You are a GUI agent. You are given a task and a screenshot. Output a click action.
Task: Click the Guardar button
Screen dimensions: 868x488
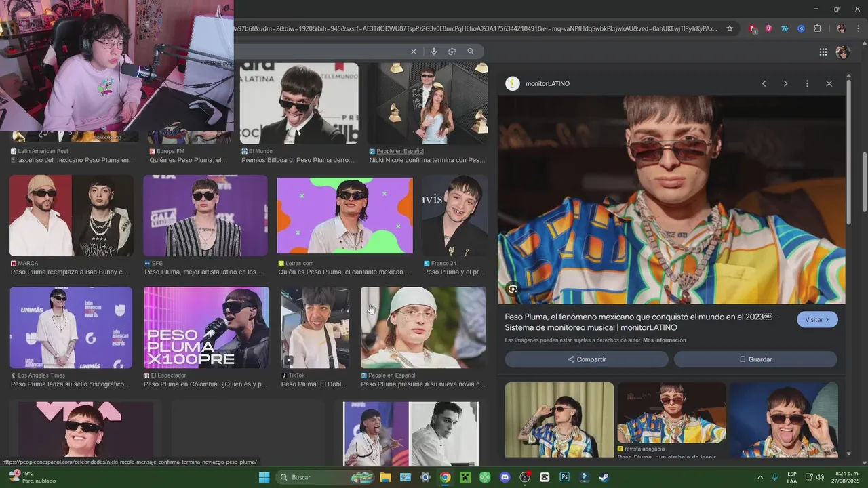(755, 359)
